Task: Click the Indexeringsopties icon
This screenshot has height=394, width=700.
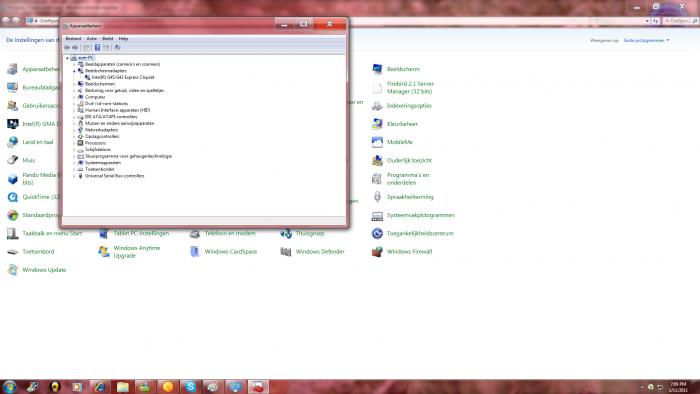Action: tap(377, 106)
